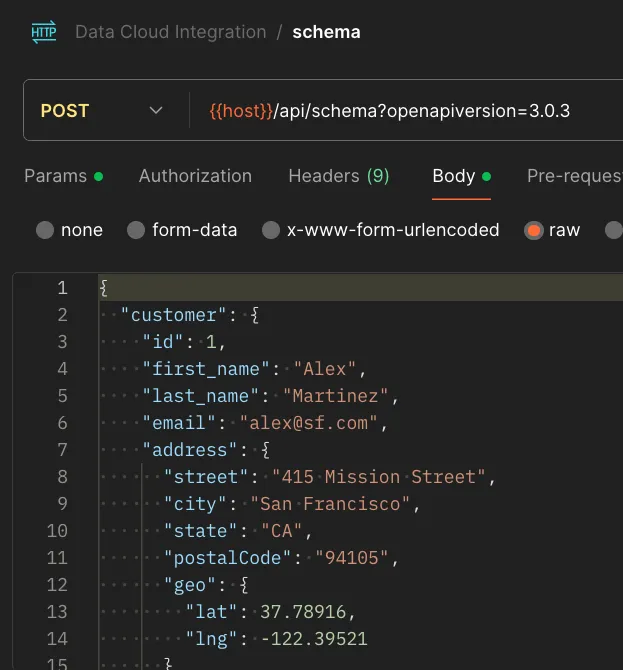Open the Data Cloud Integration breadcrumb

[170, 32]
